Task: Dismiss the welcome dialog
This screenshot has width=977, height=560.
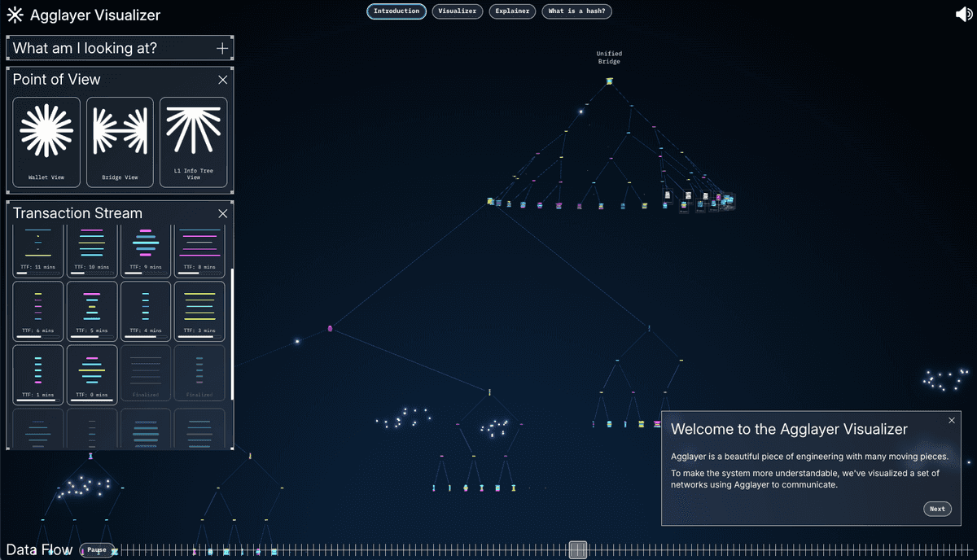Action: pos(952,420)
